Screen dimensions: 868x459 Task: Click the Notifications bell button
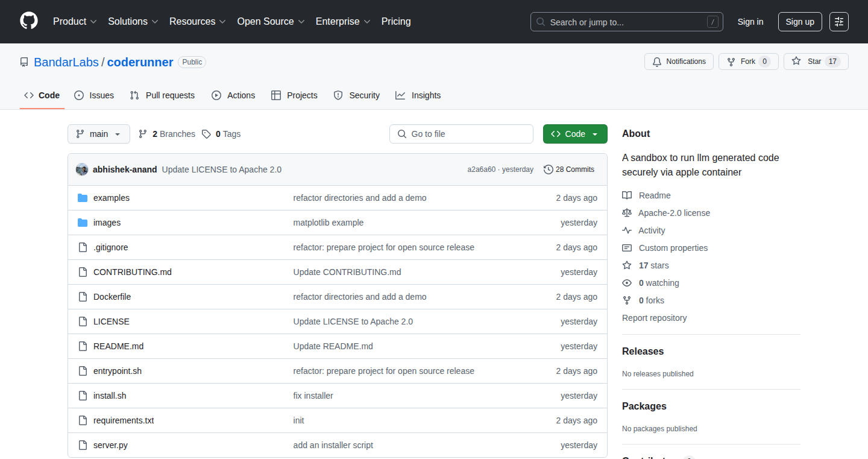pyautogui.click(x=679, y=62)
